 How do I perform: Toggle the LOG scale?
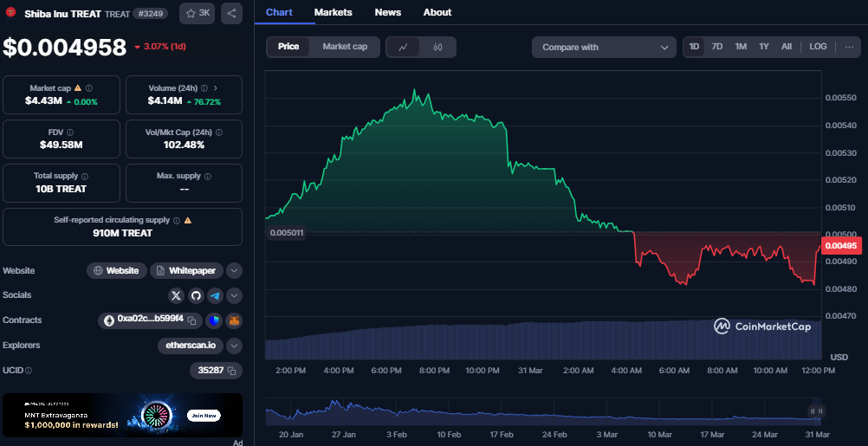[818, 47]
